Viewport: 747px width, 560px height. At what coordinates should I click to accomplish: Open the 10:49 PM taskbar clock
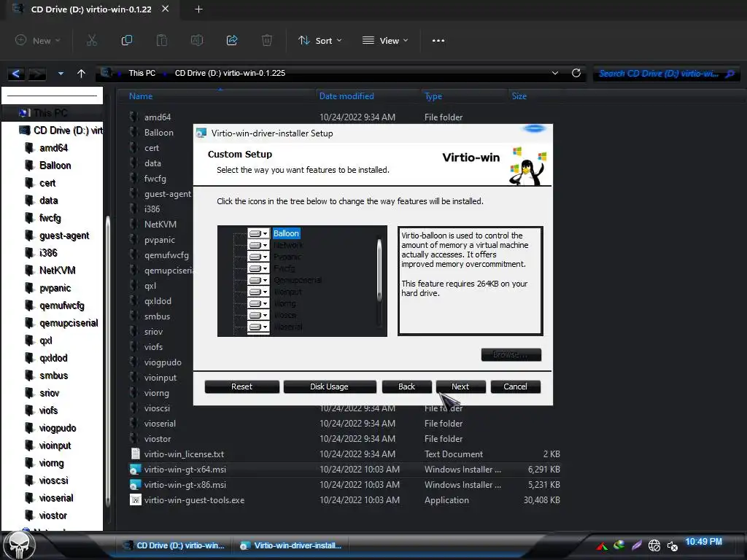click(x=704, y=542)
